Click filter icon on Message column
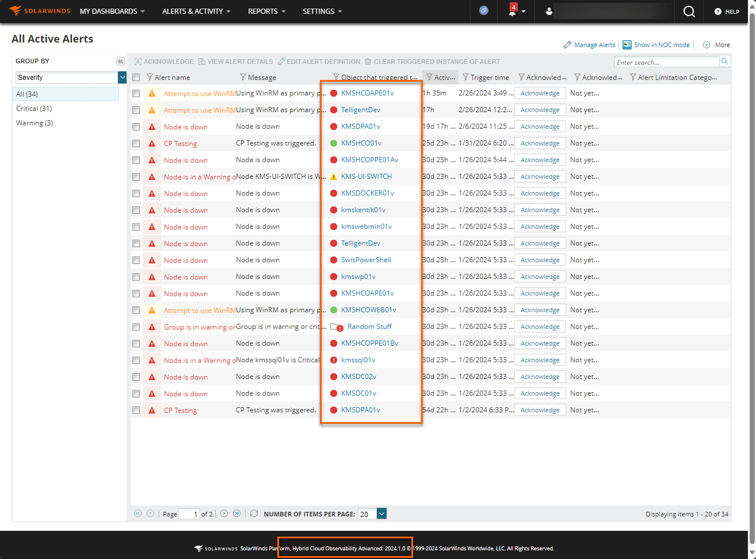The width and height of the screenshot is (756, 559). 243,77
